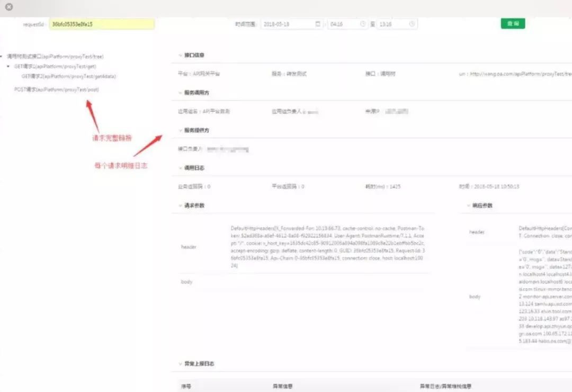Close the dialog with the X icon
572x392 pixels.
click(9, 6)
